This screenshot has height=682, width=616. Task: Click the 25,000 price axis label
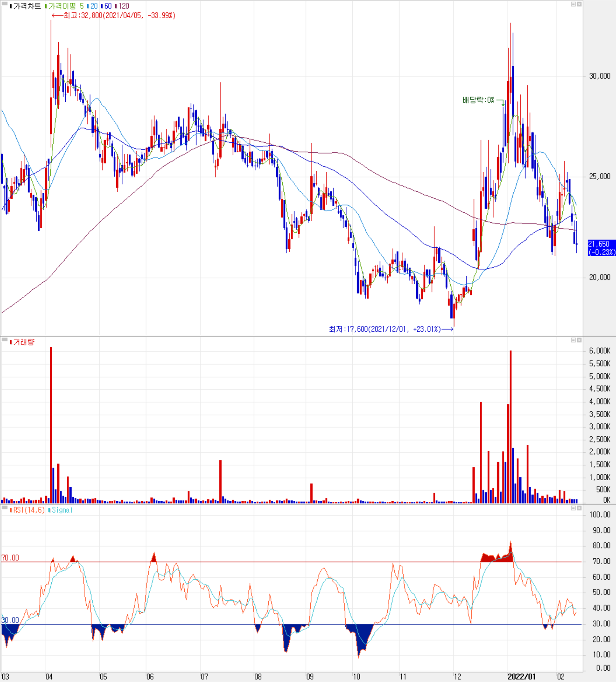(600, 177)
